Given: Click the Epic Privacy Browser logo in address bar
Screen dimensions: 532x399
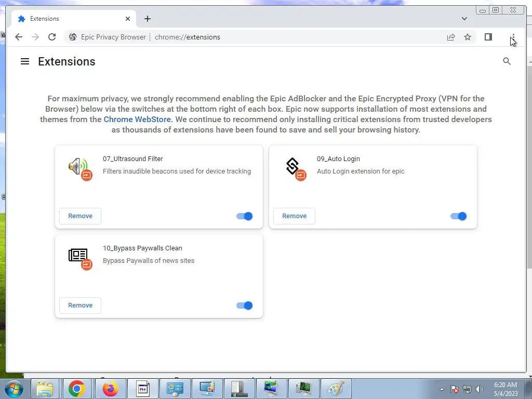Looking at the screenshot, I should (x=73, y=37).
